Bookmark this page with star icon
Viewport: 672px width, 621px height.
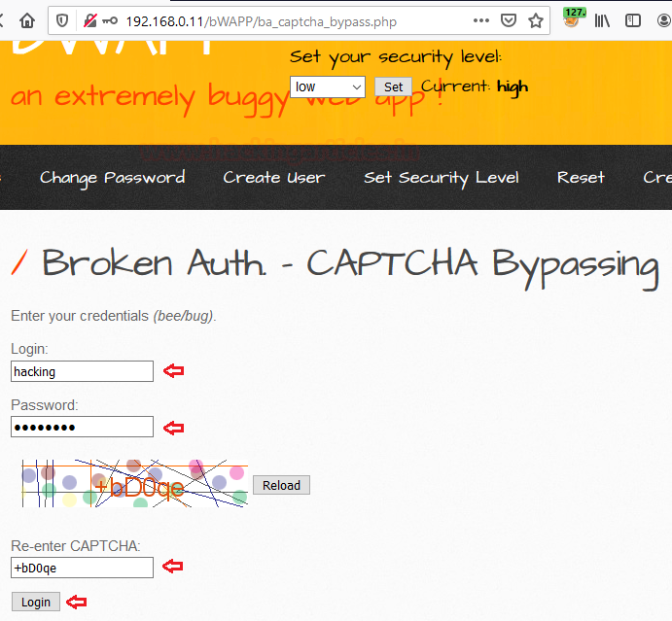(x=536, y=20)
